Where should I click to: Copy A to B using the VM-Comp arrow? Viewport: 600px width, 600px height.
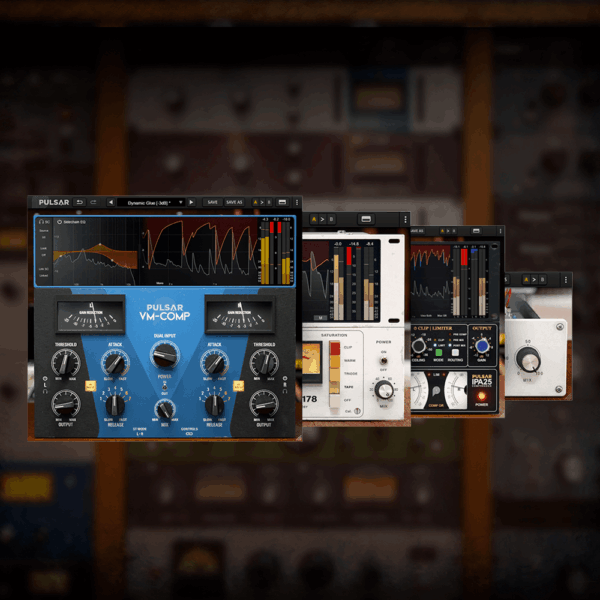pos(262,202)
